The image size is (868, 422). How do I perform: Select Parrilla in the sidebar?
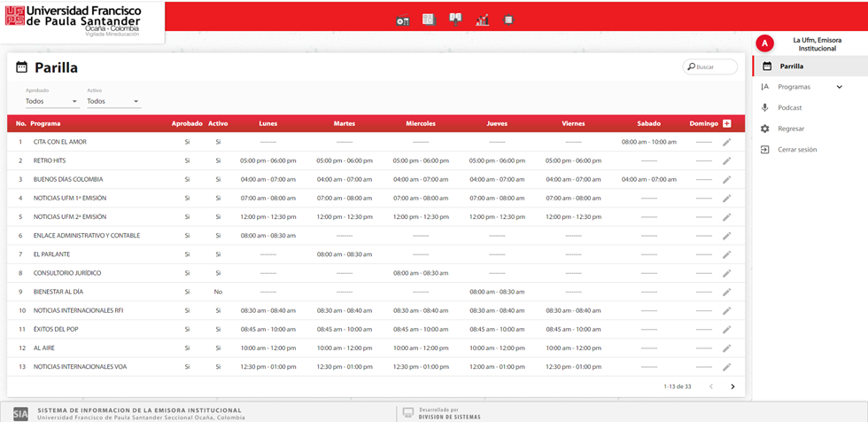pyautogui.click(x=792, y=66)
